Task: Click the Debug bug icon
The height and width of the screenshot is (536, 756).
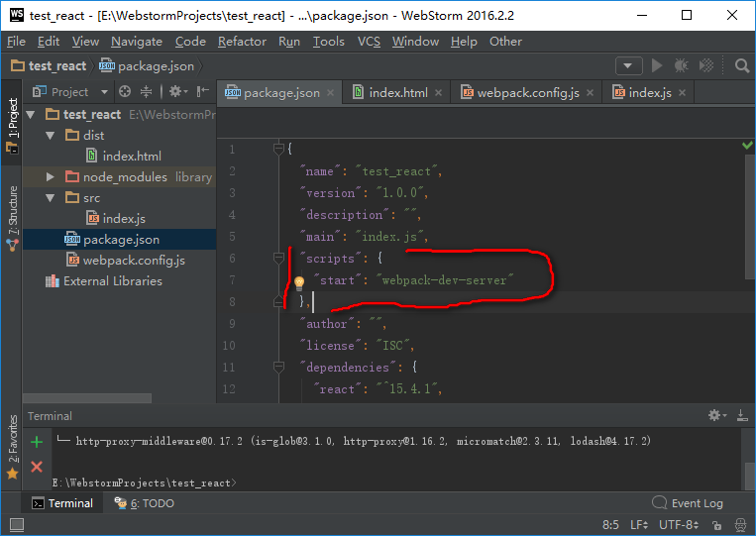Action: (x=681, y=65)
